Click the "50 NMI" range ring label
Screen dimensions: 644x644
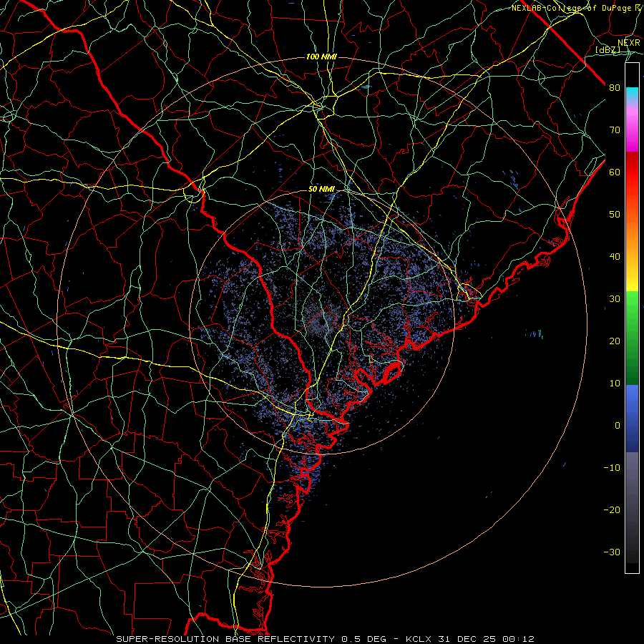(x=321, y=189)
